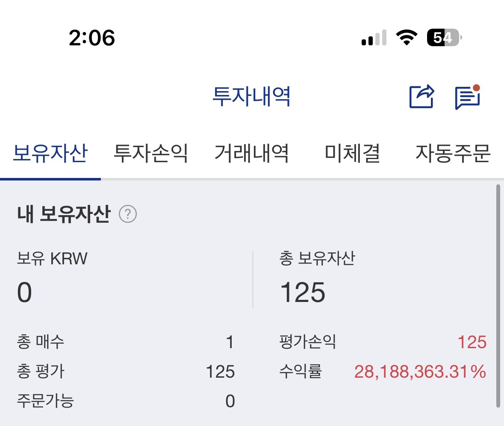
Task: Open the chat notifications icon
Action: point(467,97)
